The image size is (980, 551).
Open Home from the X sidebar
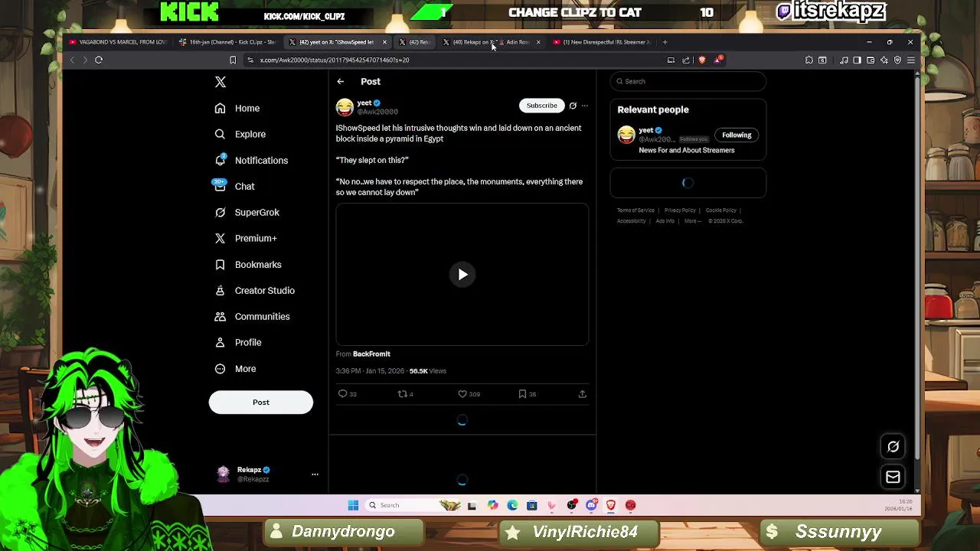pos(237,108)
